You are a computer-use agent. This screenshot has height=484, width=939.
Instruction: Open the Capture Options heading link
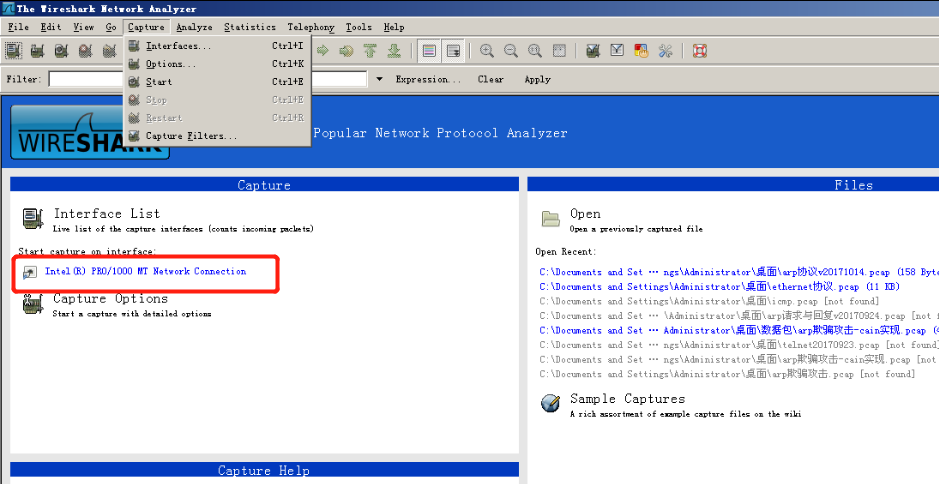[x=110, y=298]
